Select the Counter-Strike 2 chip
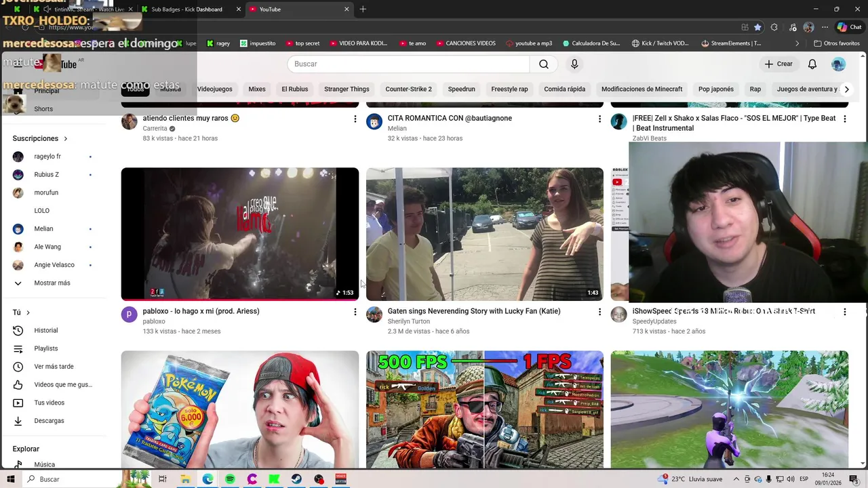 click(408, 89)
